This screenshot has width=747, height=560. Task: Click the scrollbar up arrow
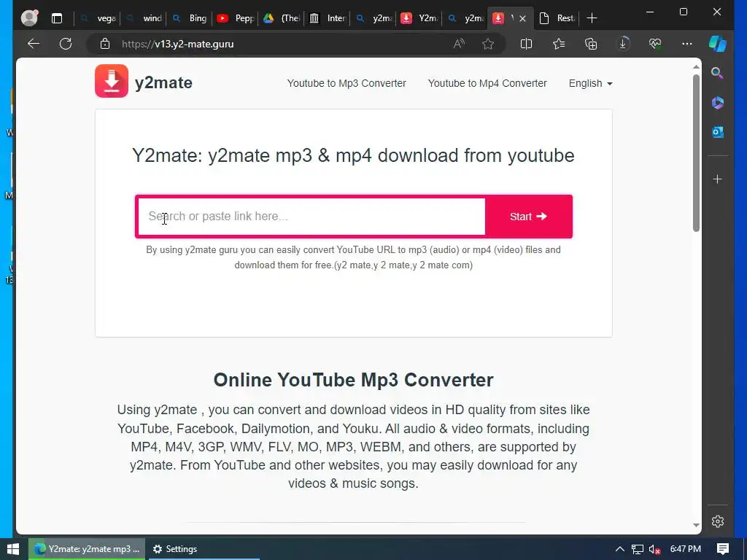tap(696, 66)
